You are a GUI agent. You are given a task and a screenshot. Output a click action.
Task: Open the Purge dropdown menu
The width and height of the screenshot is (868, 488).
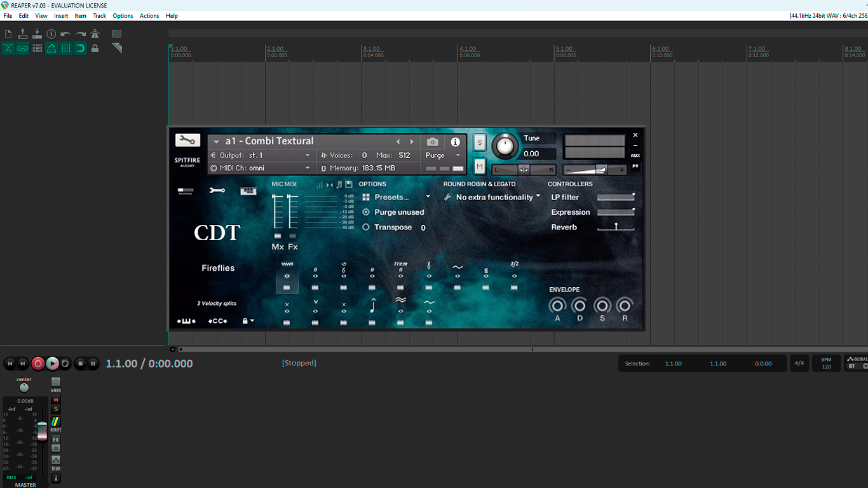pos(444,155)
